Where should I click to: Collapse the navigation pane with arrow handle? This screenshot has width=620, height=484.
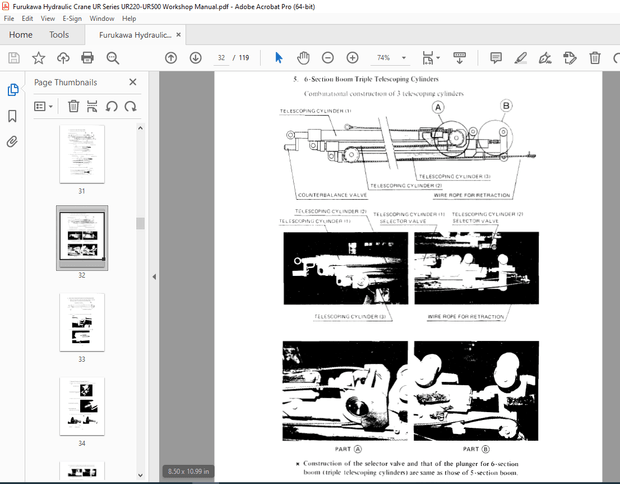tap(153, 277)
